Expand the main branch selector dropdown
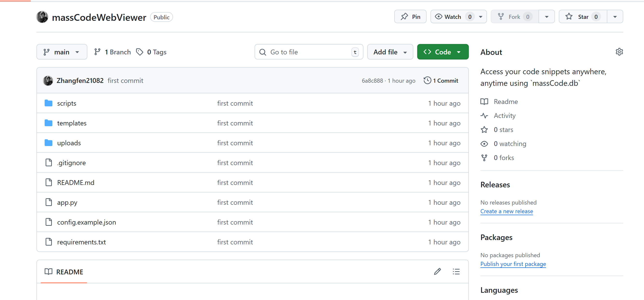 coord(62,52)
